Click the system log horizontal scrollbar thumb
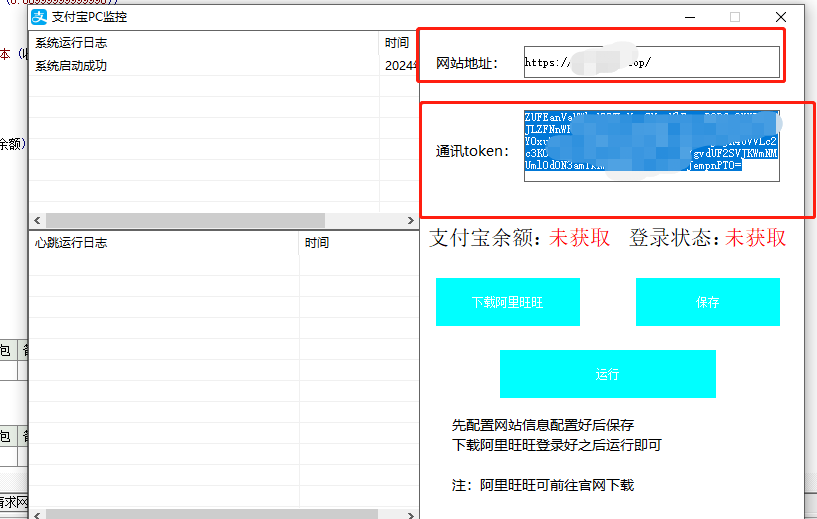This screenshot has width=817, height=519. 185,220
